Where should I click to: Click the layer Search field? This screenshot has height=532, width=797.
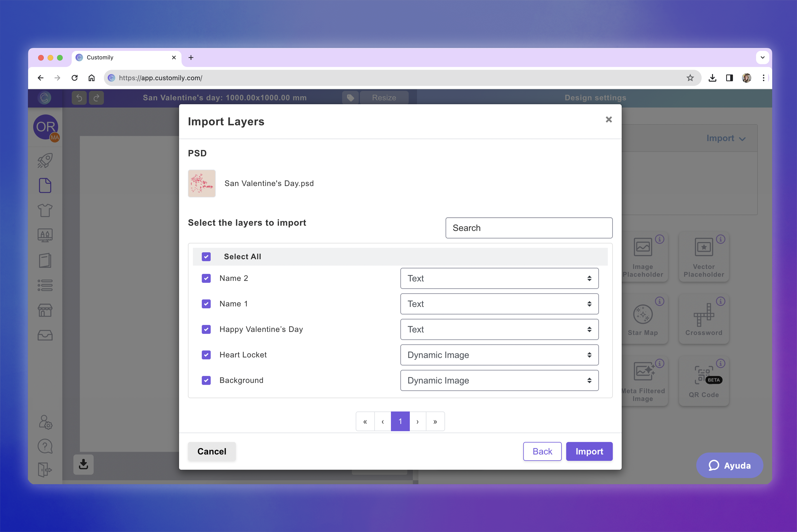[x=529, y=228]
